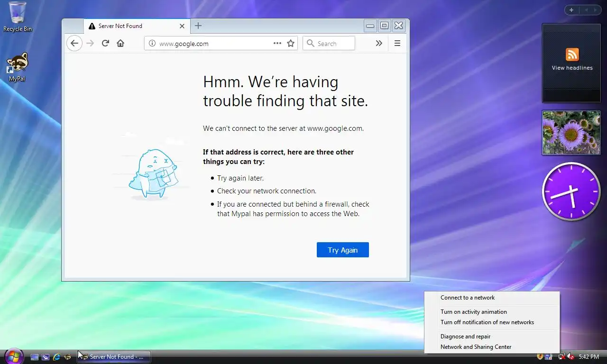Viewport: 607px width, 364px height.
Task: Click the disconnected network tray icon
Action: coord(561,356)
